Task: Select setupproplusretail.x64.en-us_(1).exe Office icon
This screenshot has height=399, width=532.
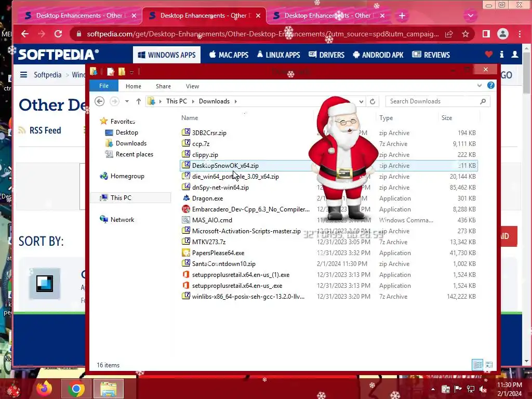Action: click(x=186, y=274)
